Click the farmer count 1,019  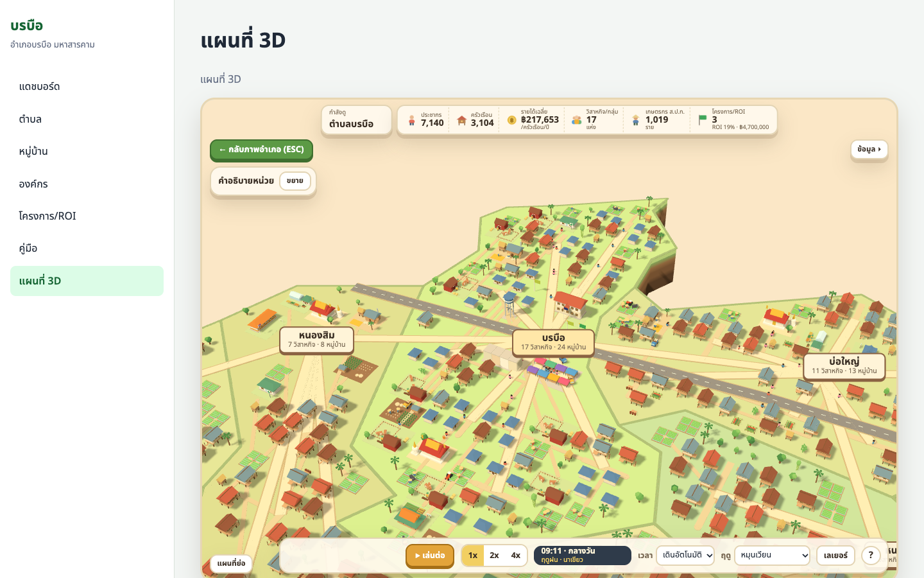coord(657,119)
